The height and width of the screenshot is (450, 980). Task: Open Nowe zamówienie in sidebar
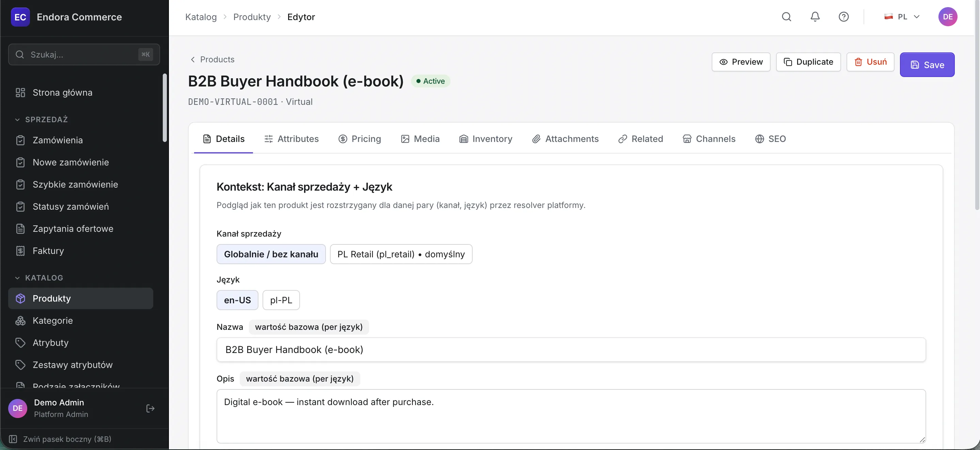tap(81, 162)
